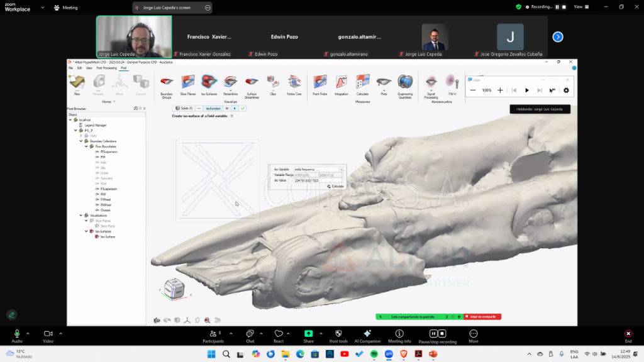Open the Iso Variable dropdown
This screenshot has height=362, width=644.
coord(342,169)
